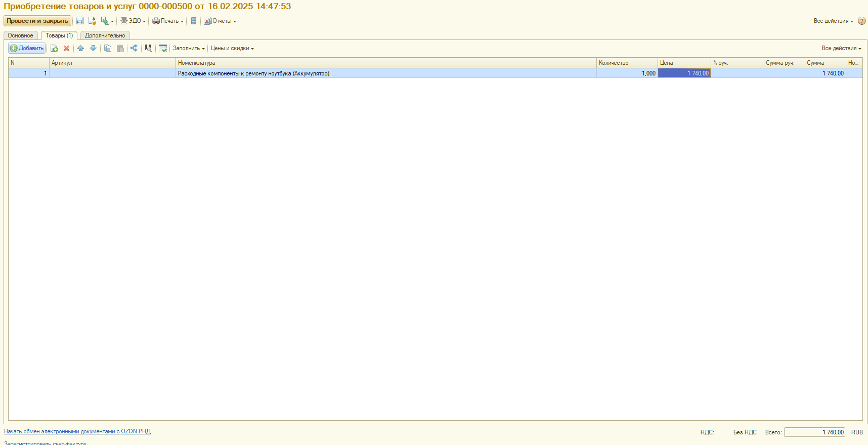The height and width of the screenshot is (445, 868).
Task: Click the barcode search icon
Action: click(148, 48)
